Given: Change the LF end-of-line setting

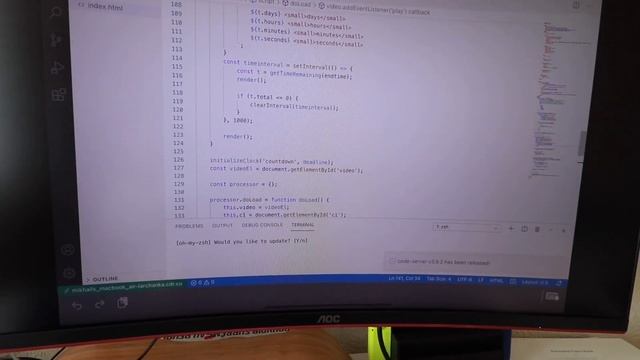Looking at the screenshot, I should [480, 280].
